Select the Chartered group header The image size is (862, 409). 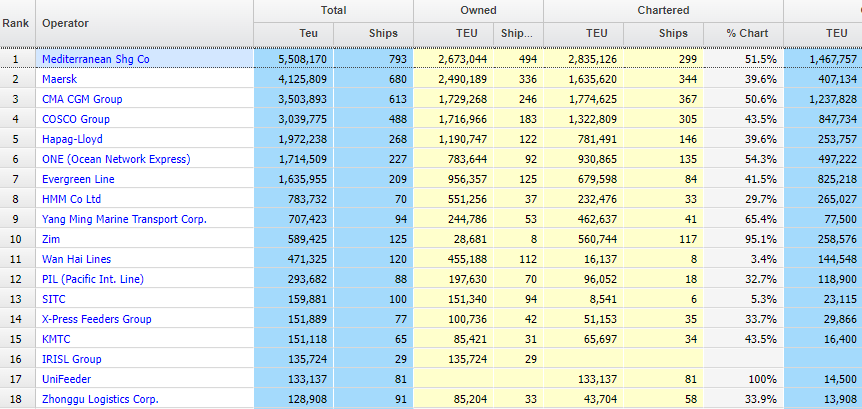click(662, 10)
